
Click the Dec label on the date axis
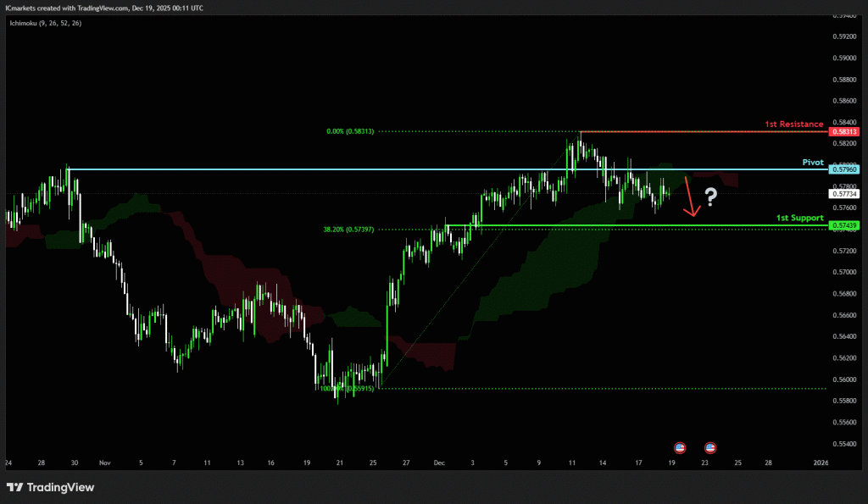[438, 463]
